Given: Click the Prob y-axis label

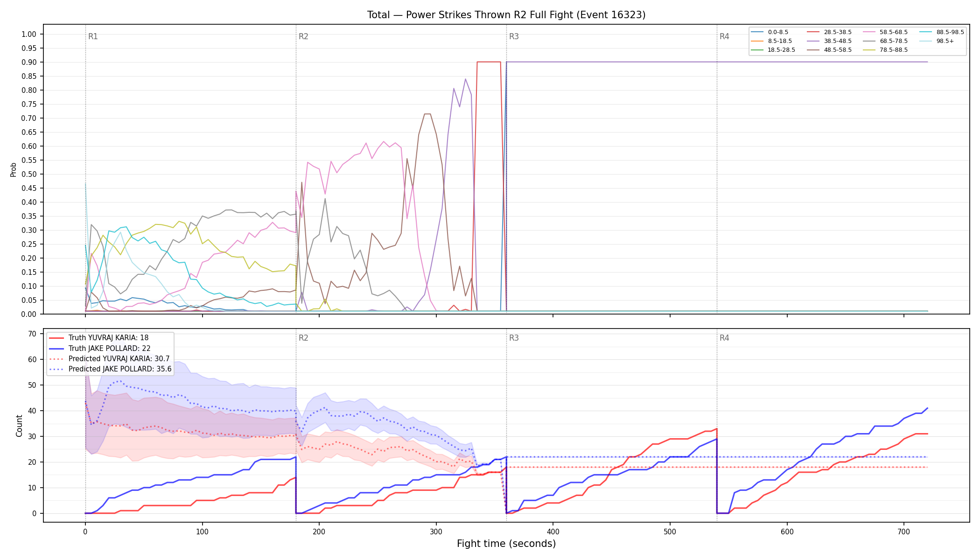Looking at the screenshot, I should tap(13, 169).
